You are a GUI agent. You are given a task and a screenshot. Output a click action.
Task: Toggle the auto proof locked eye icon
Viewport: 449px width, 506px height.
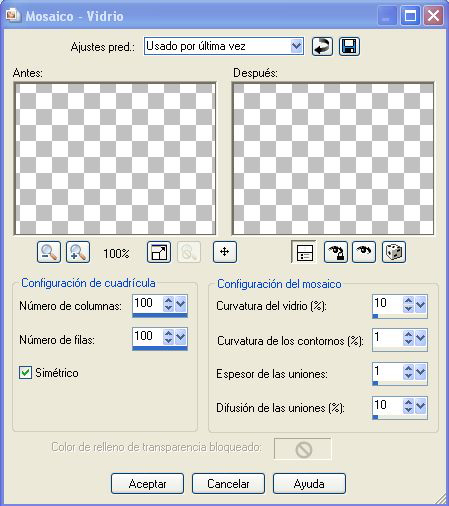pos(336,252)
